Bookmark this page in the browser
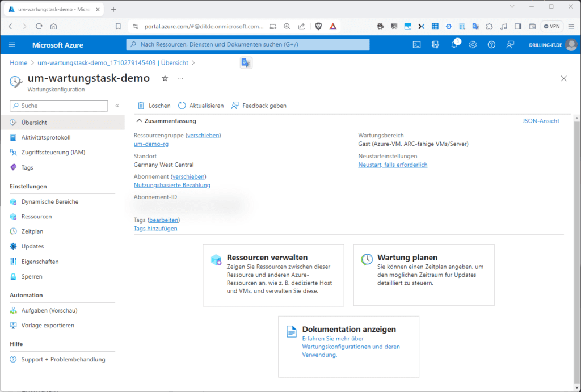 tap(118, 26)
